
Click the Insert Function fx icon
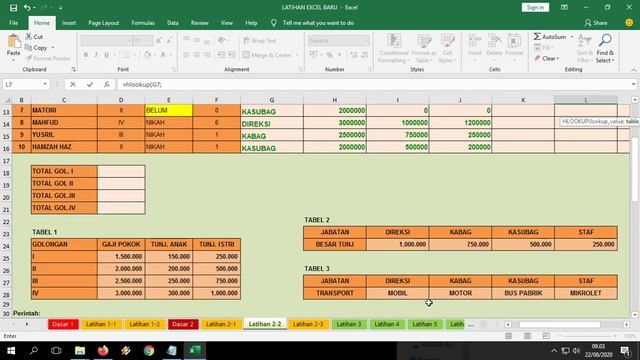(107, 84)
